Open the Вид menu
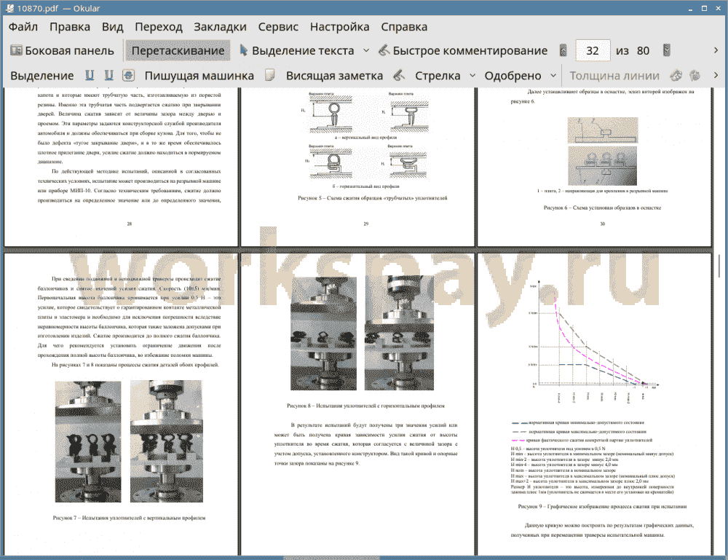Viewport: 728px width, 560px height. coord(112,27)
